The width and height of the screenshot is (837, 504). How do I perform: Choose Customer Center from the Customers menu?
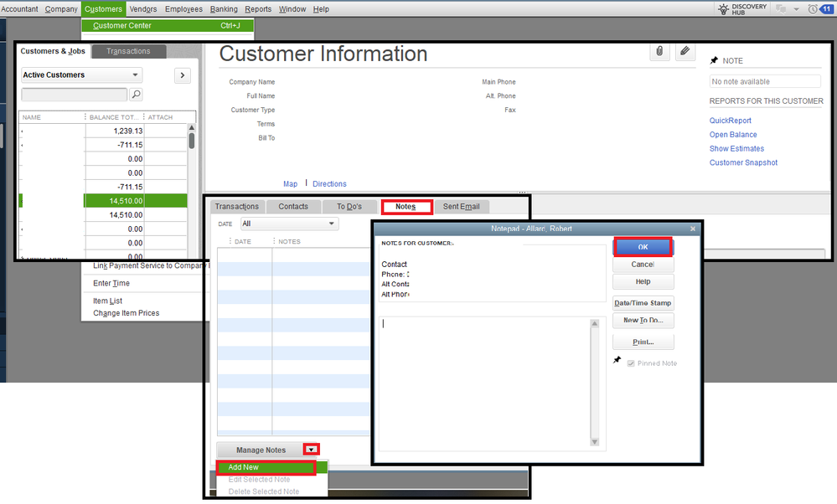(x=168, y=26)
